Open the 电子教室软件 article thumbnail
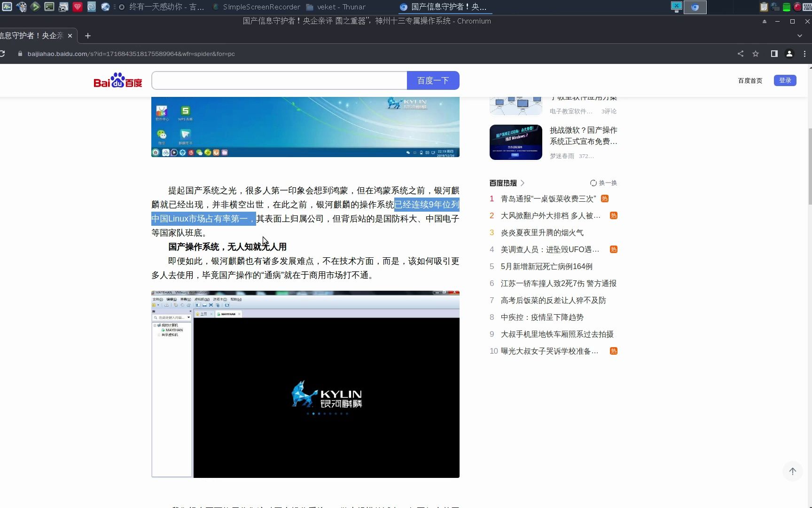The width and height of the screenshot is (812, 508). (x=515, y=106)
